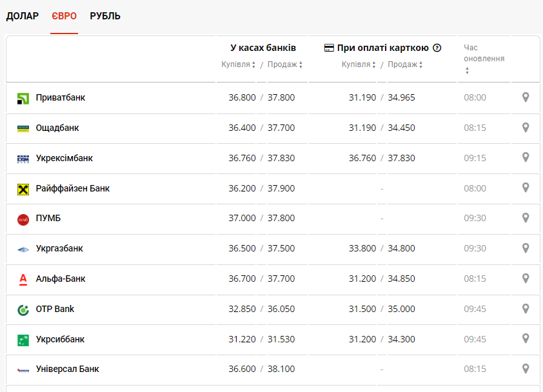This screenshot has height=392, width=543.
Task: Click the Ощадбанк map location pin
Action: pos(526,128)
